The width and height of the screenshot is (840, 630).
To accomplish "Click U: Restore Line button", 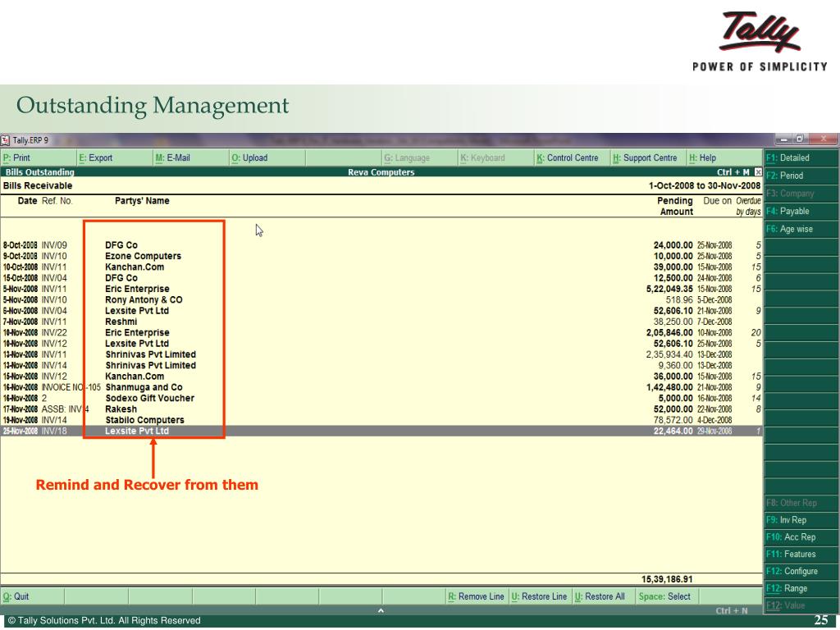I will 541,597.
